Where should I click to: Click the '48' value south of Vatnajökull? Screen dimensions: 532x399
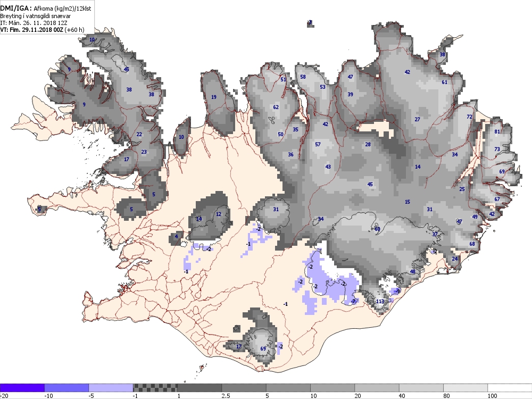[x=413, y=271]
